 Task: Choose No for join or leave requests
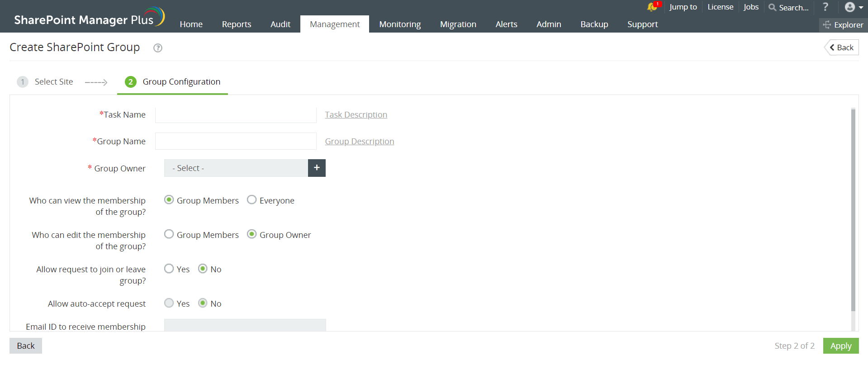click(203, 269)
